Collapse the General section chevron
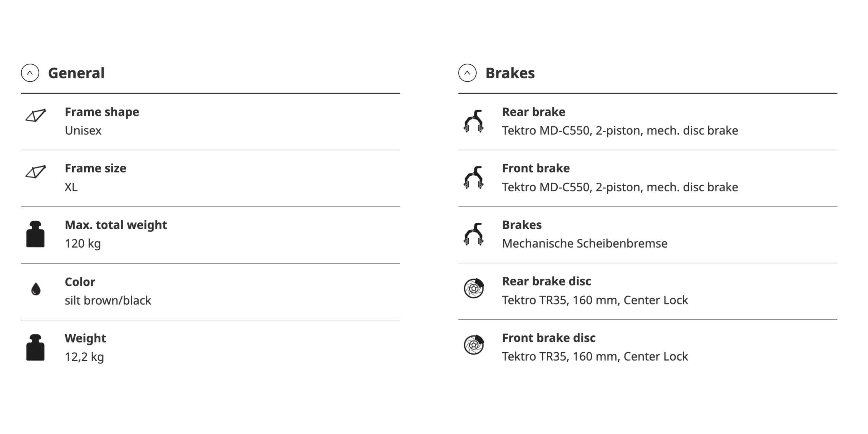This screenshot has height=434, width=868. tap(30, 73)
